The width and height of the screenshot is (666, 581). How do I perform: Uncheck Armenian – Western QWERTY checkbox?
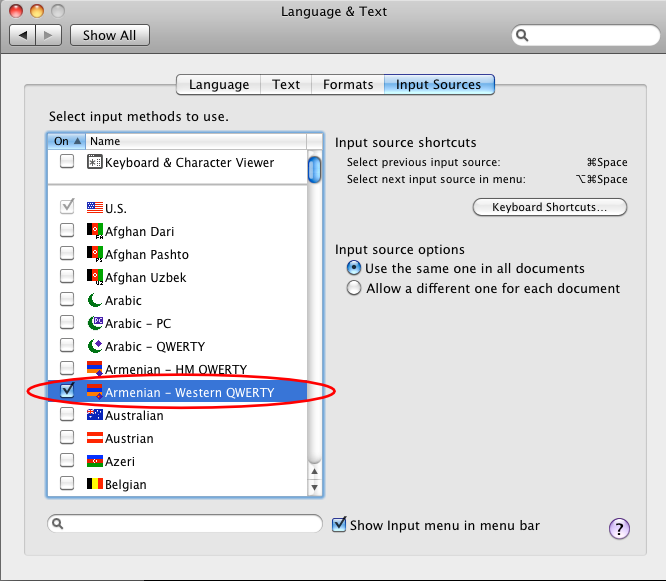pos(67,392)
